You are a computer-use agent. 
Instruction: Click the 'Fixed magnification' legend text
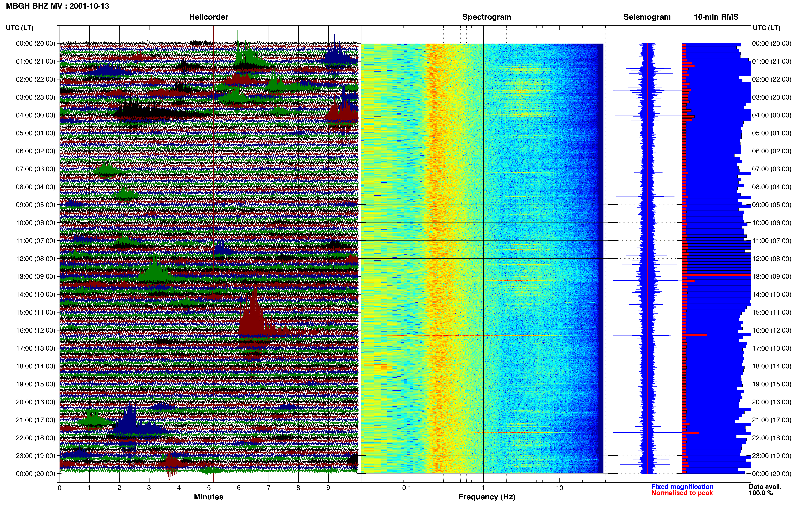pos(682,486)
